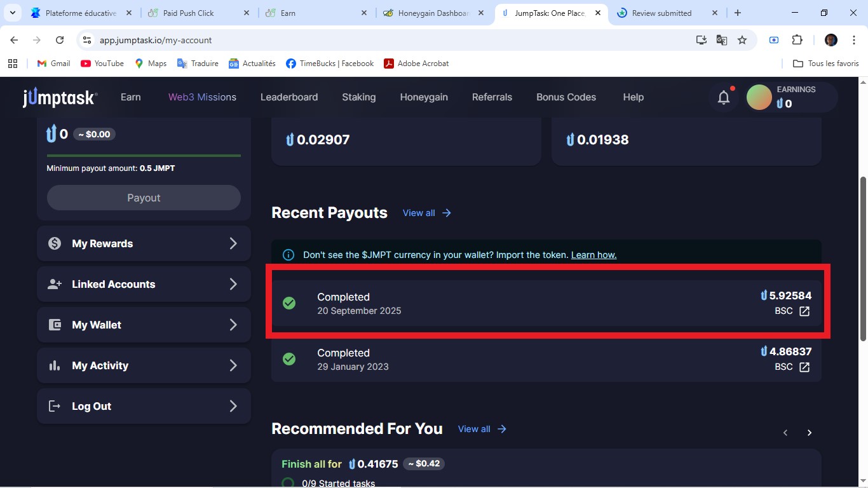This screenshot has height=488, width=868.
Task: Open the My Wallet section
Action: coord(144,325)
